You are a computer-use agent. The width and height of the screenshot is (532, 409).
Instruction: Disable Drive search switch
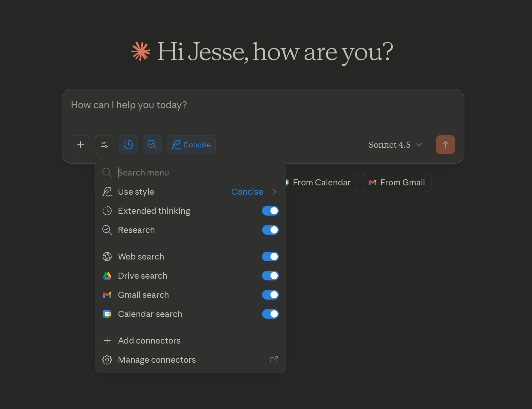(270, 276)
